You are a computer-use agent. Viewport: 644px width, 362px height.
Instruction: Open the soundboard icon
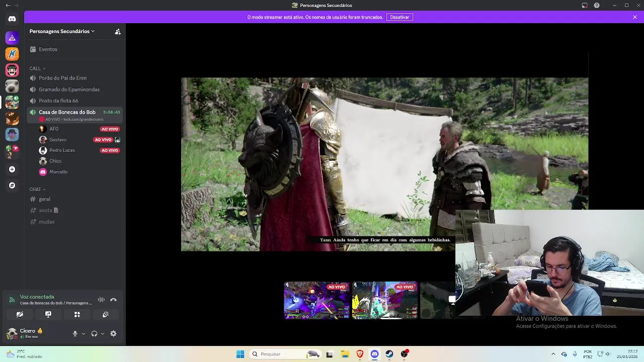click(x=106, y=314)
